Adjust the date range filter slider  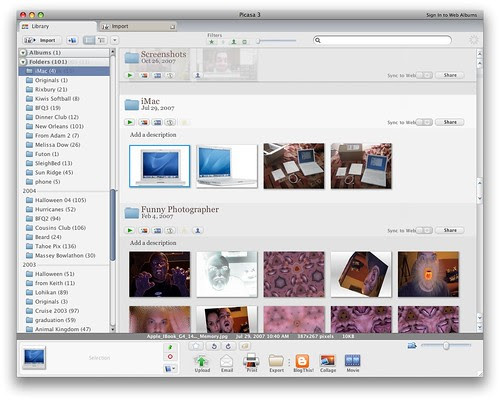(276, 41)
